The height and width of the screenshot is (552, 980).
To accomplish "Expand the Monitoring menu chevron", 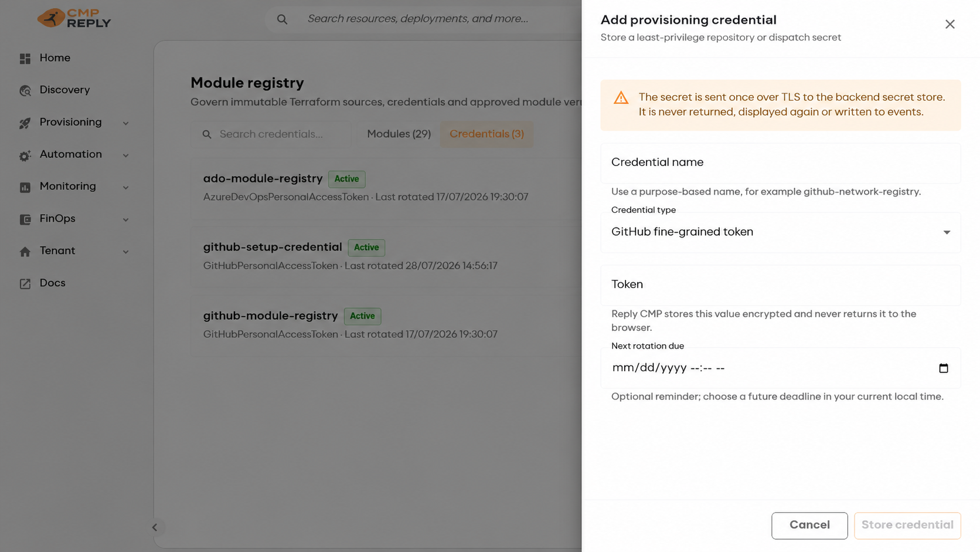I will tap(125, 188).
